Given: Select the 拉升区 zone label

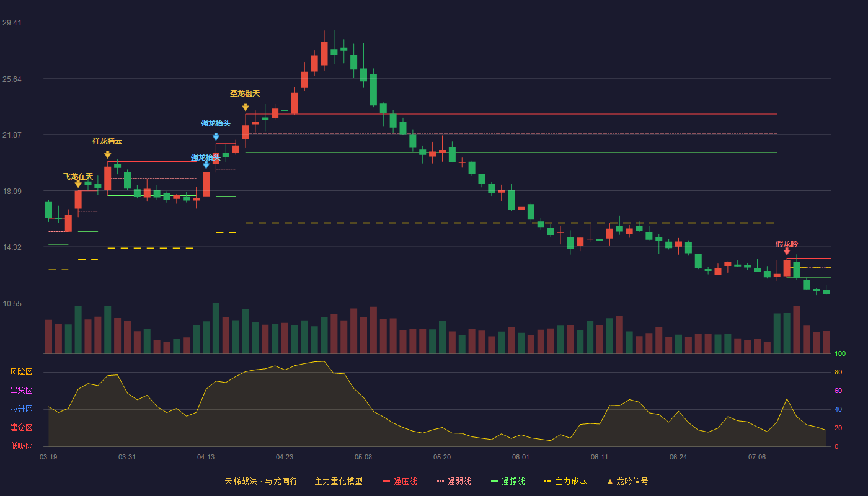Looking at the screenshot, I should pos(21,409).
